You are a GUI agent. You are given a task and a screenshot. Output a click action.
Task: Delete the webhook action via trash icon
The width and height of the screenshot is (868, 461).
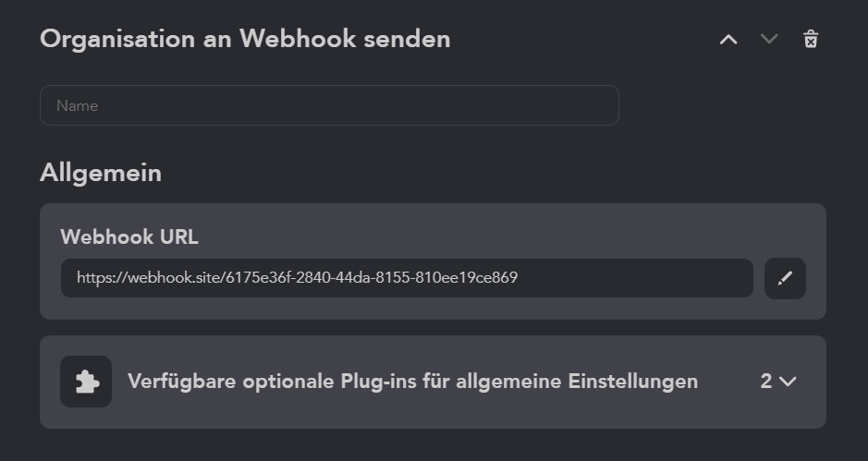(811, 39)
